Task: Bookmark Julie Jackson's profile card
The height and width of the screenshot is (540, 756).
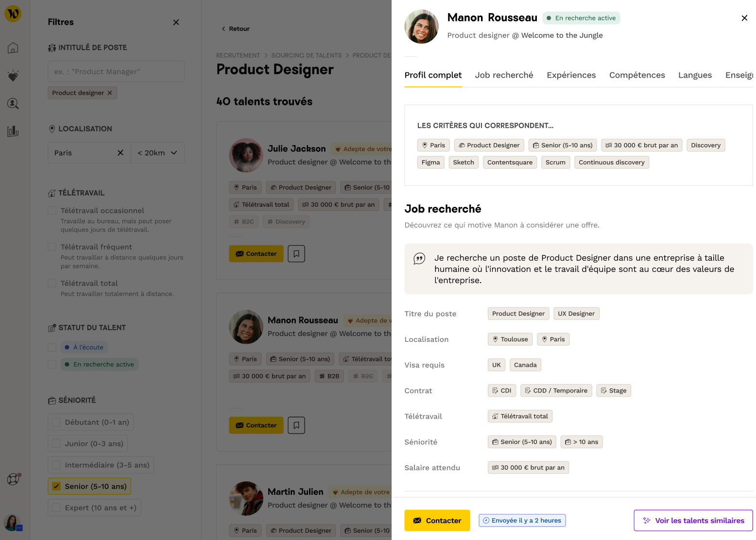Action: 296,253
